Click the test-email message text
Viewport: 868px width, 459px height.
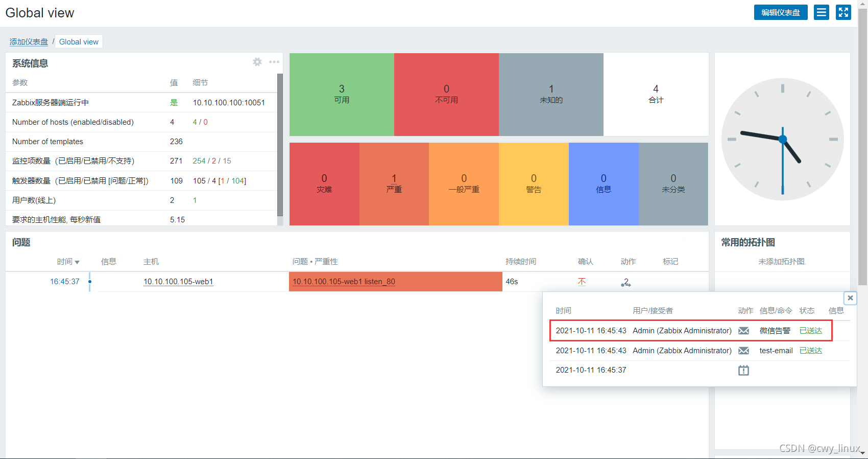point(776,351)
